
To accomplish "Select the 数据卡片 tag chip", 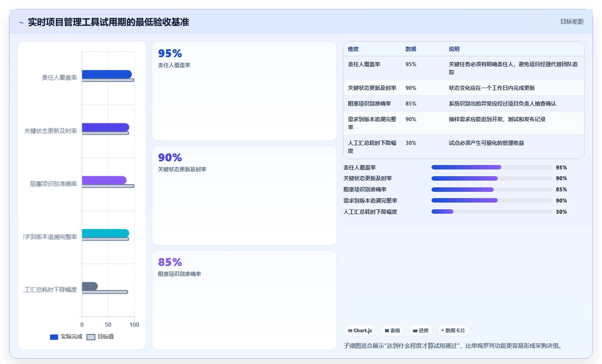I will point(453,330).
